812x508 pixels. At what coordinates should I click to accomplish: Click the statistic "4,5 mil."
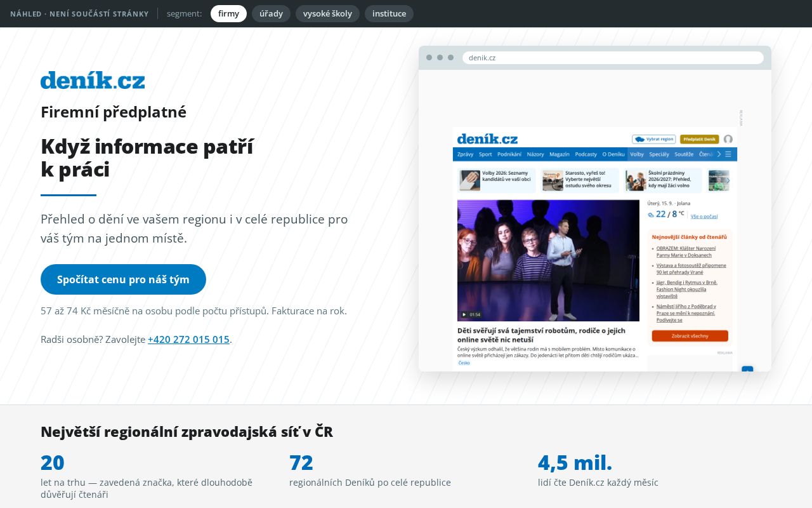tap(575, 463)
